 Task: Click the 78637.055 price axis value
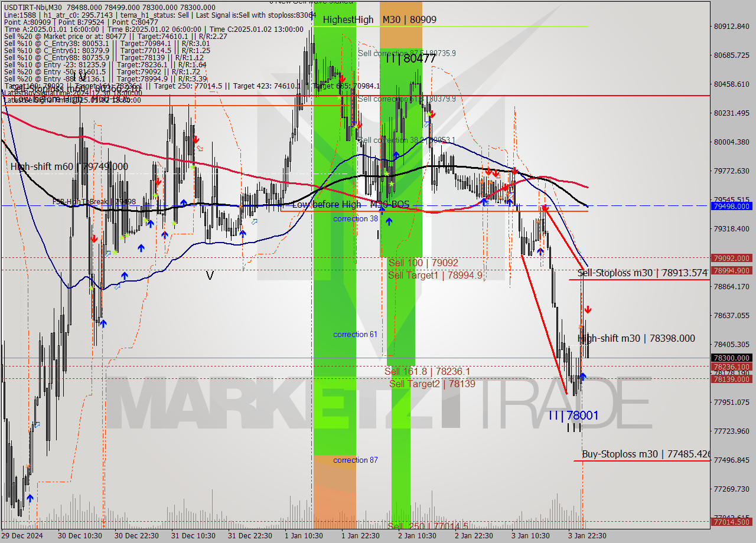tap(732, 315)
